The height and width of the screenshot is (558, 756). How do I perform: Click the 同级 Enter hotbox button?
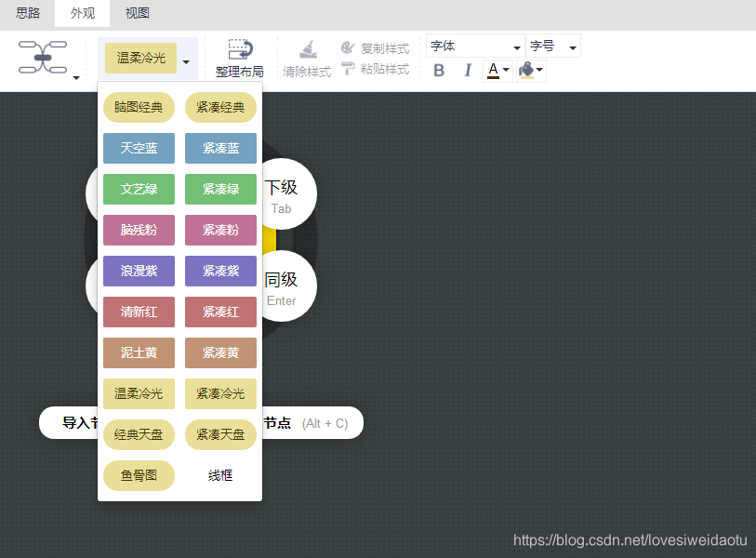[288, 286]
